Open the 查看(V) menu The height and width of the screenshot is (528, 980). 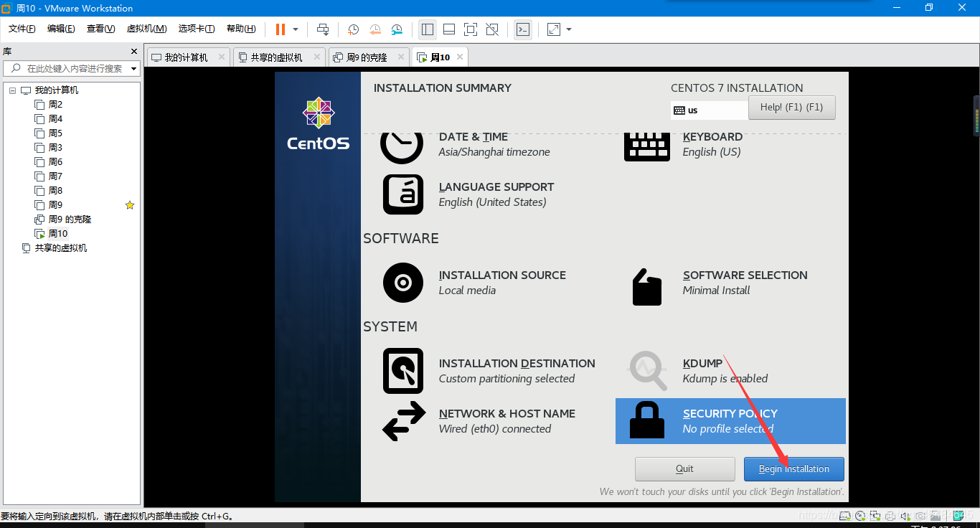100,29
